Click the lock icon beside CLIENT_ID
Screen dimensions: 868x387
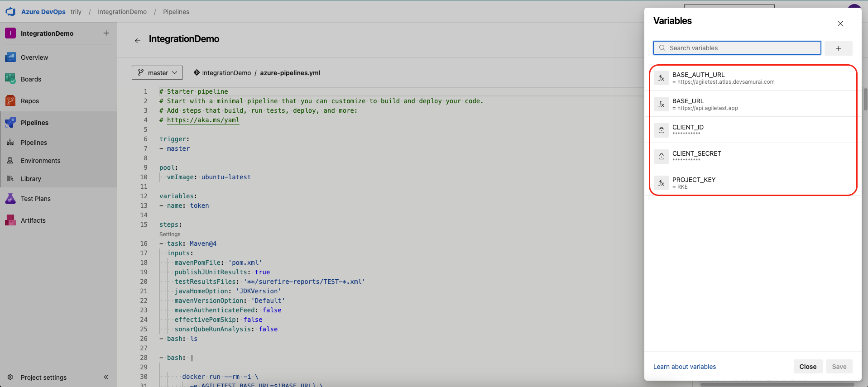click(662, 130)
